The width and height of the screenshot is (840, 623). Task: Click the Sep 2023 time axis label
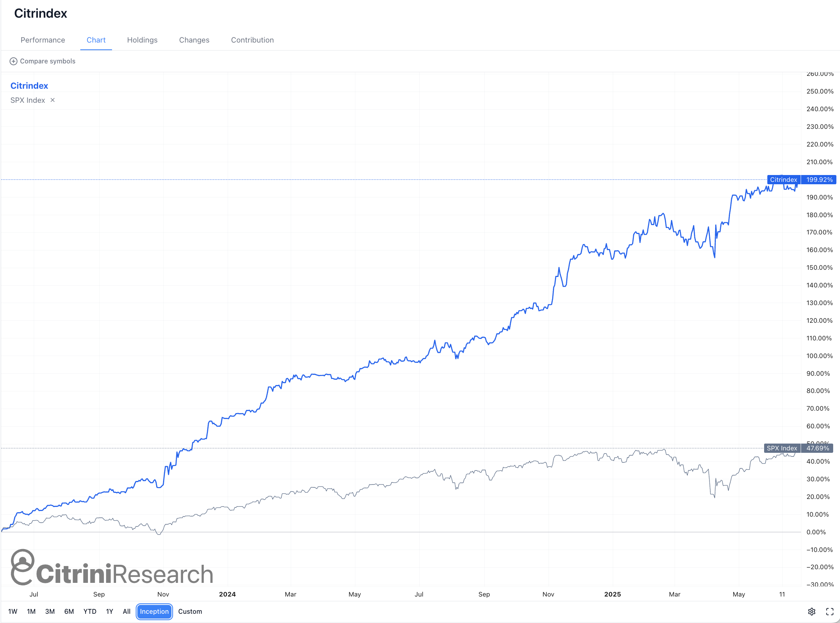click(99, 594)
